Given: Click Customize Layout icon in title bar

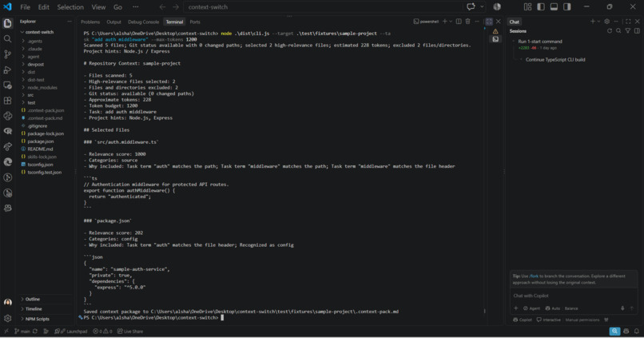Looking at the screenshot, I should coord(528,6).
